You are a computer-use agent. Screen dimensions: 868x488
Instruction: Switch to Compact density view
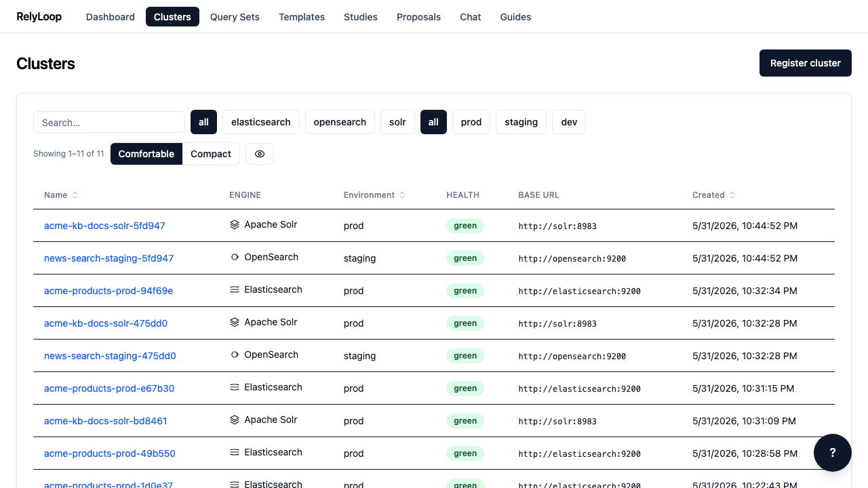pyautogui.click(x=211, y=154)
